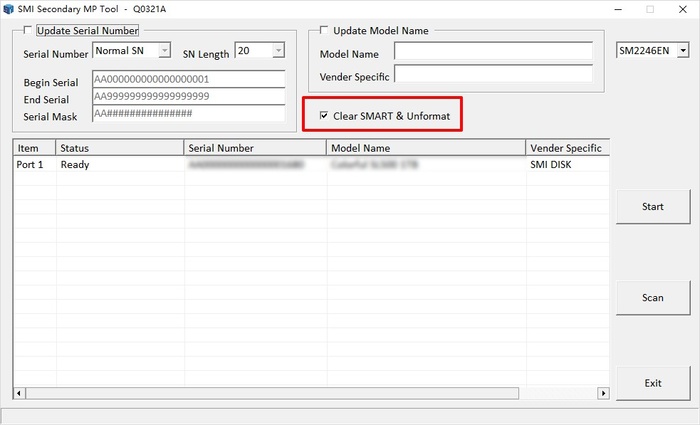Viewport: 700px width, 425px height.
Task: Click the End Serial field
Action: point(188,97)
